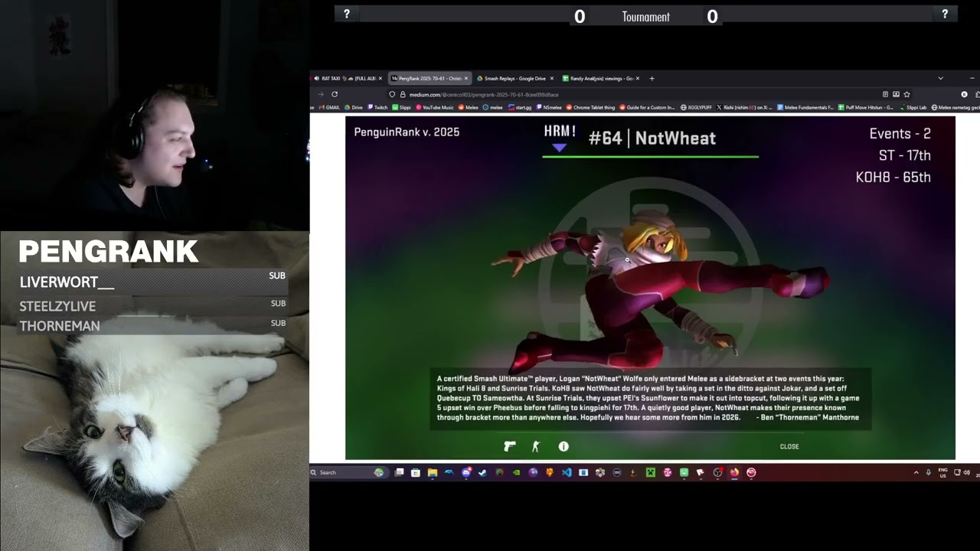980x551 pixels.
Task: Open the Slippi bookmark
Action: tap(402, 107)
